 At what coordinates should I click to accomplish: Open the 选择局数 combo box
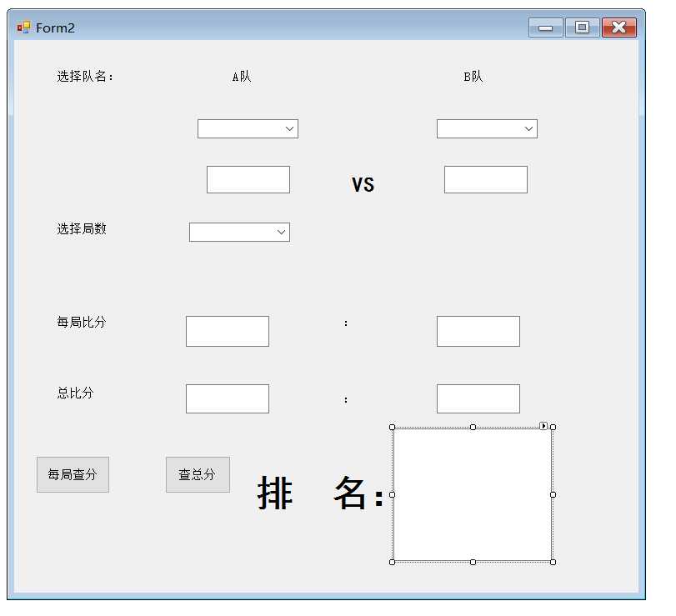click(281, 233)
